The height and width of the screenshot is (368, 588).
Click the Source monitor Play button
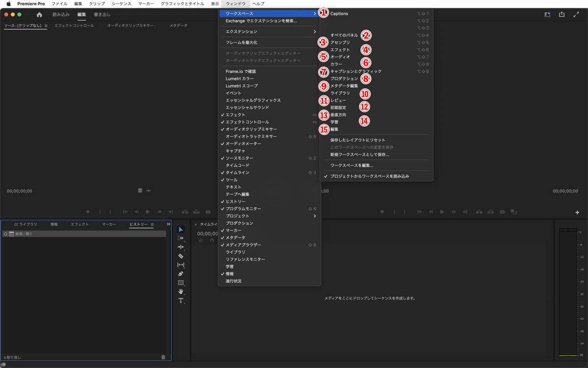click(x=148, y=212)
